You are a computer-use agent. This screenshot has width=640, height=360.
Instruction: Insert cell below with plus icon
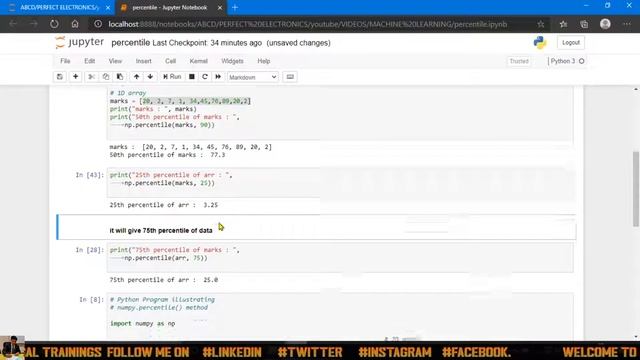tap(76, 77)
